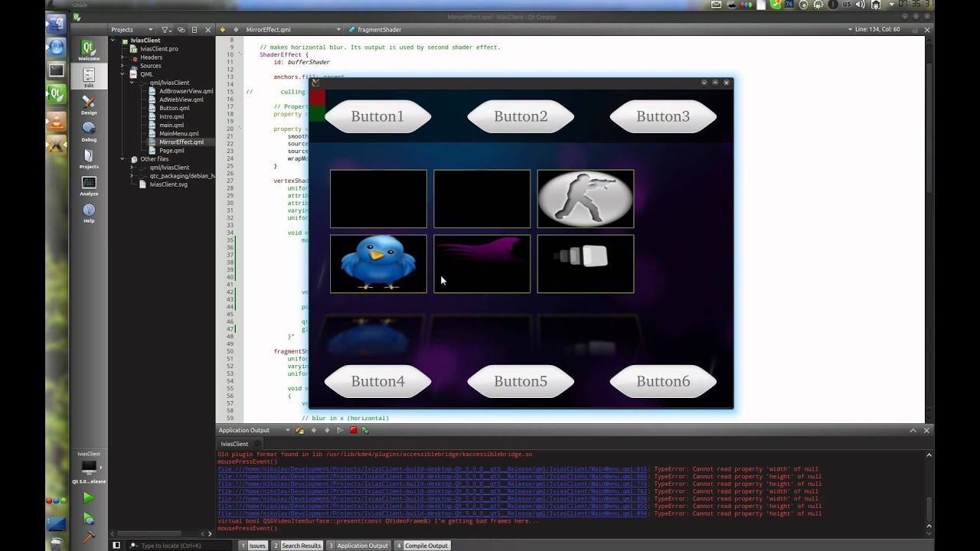Click Button2 in the app window
The width and height of the screenshot is (980, 551).
521,116
